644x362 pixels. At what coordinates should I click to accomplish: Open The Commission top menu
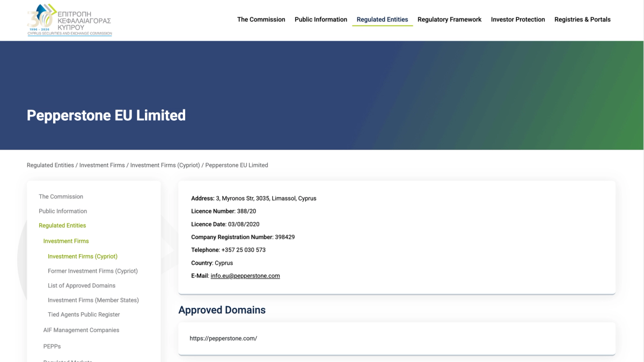[x=261, y=19]
